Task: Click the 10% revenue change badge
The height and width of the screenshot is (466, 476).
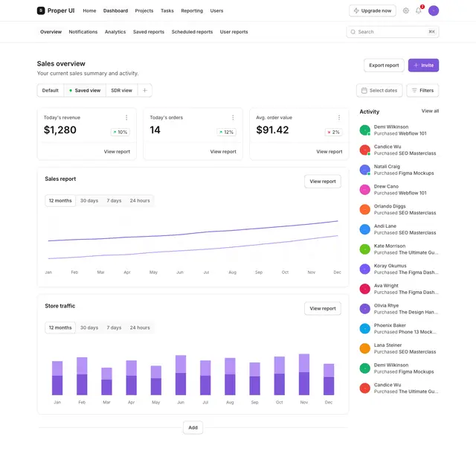Action: click(120, 133)
